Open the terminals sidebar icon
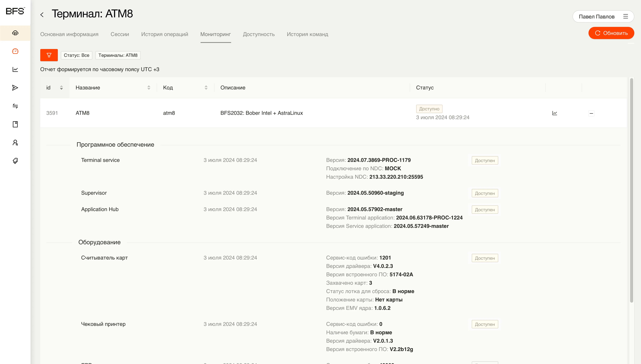Screen dimensions: 641x364 15,33
